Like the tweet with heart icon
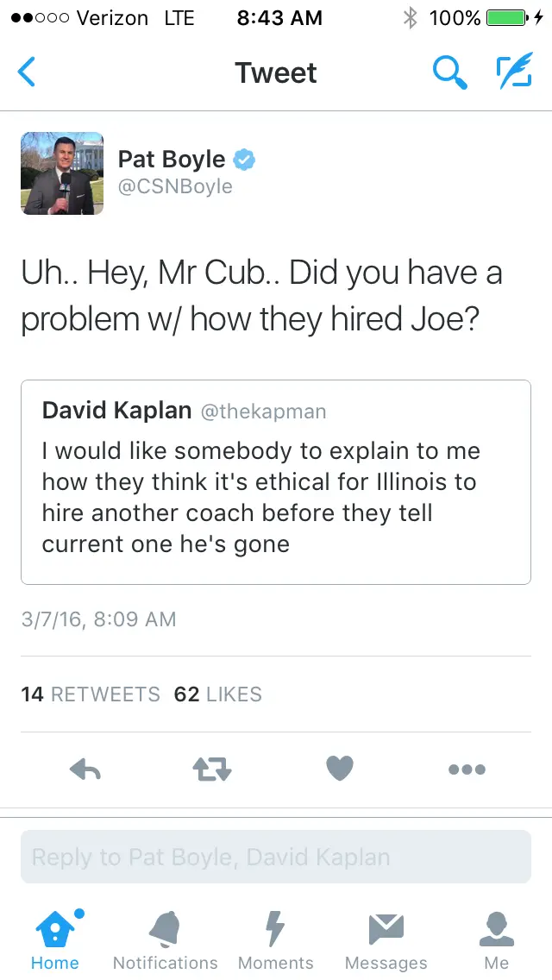This screenshot has height=980, width=552. [x=339, y=769]
